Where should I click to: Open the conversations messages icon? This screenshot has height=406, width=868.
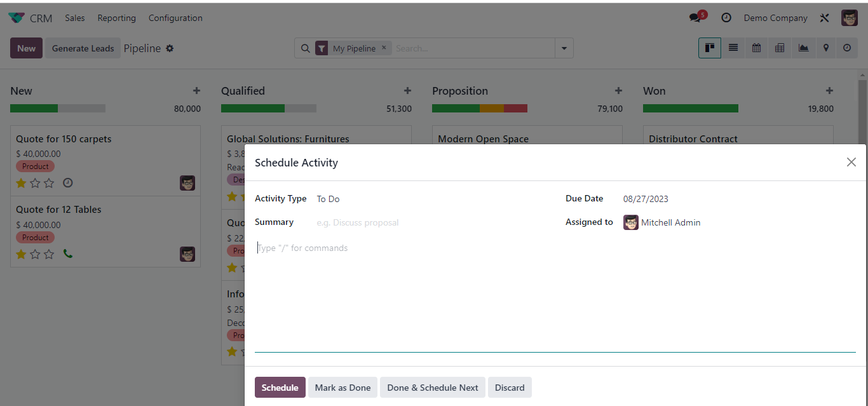[x=695, y=18]
